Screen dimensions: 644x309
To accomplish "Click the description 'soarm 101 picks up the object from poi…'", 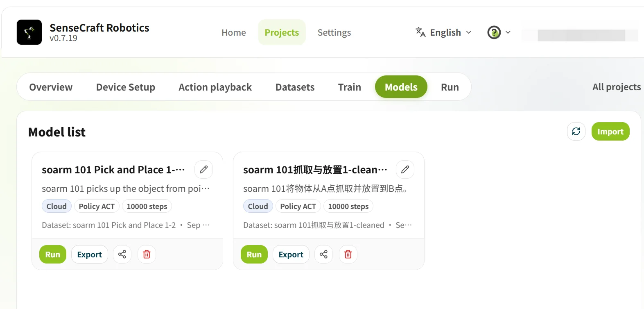I will 126,189.
